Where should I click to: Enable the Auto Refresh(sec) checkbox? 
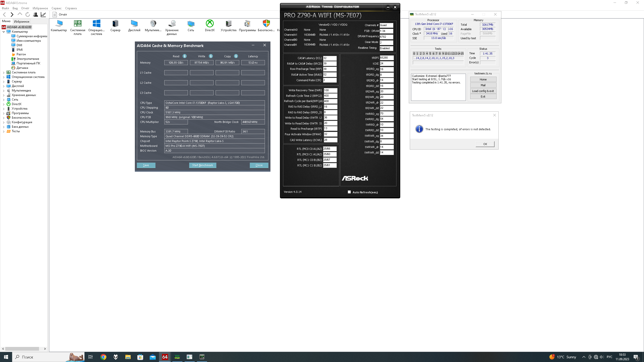349,192
